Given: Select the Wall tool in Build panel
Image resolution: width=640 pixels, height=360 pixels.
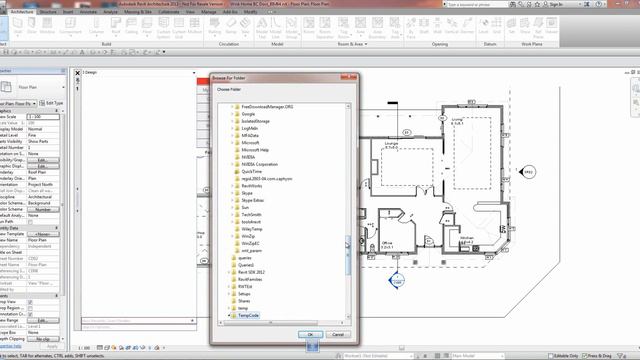Looking at the screenshot, I should click(18, 27).
